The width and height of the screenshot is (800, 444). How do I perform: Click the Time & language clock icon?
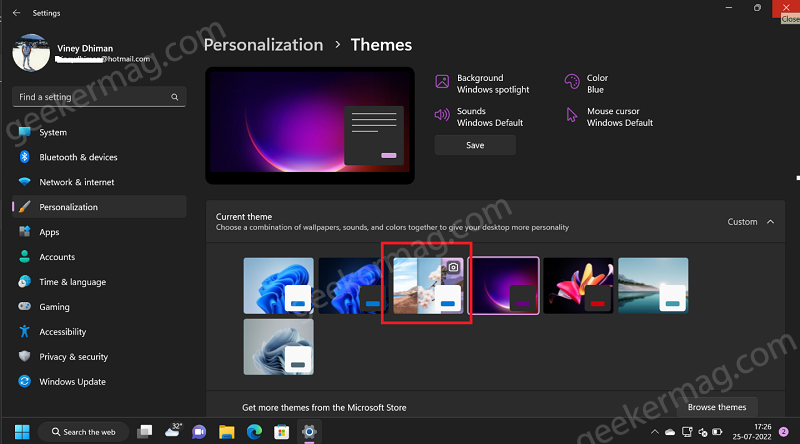24,282
